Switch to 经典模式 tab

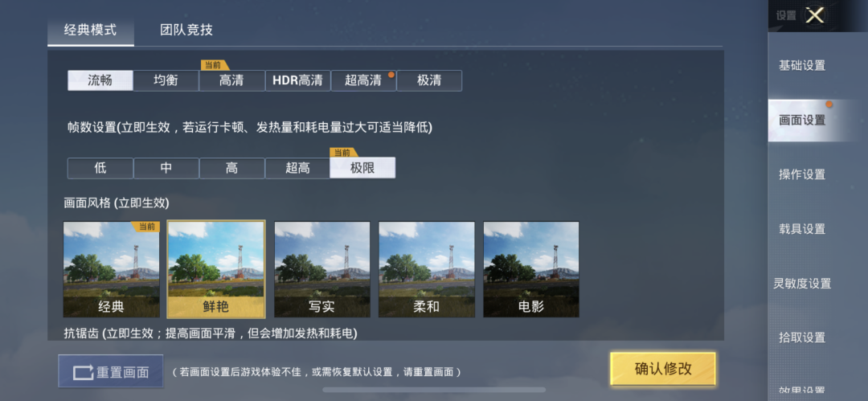click(90, 30)
